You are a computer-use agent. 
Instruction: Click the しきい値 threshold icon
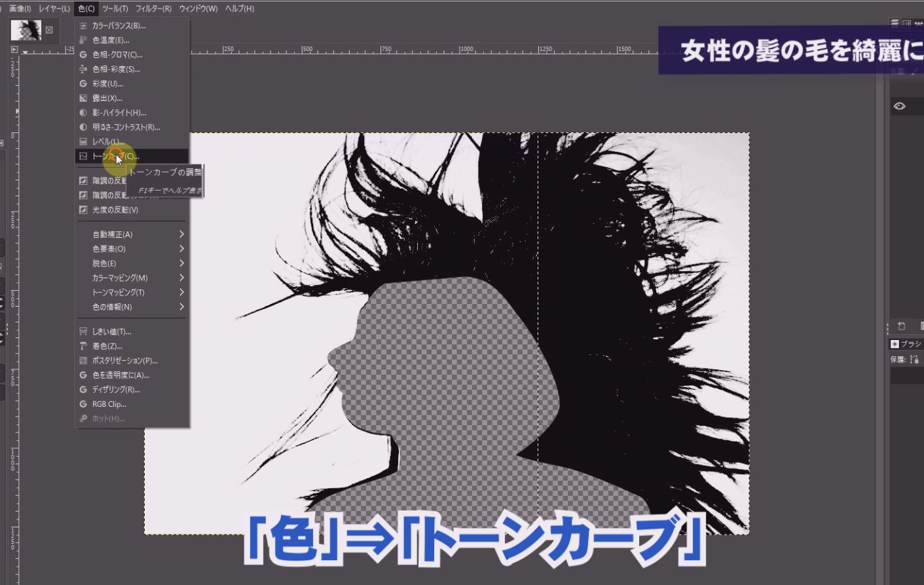[x=83, y=331]
